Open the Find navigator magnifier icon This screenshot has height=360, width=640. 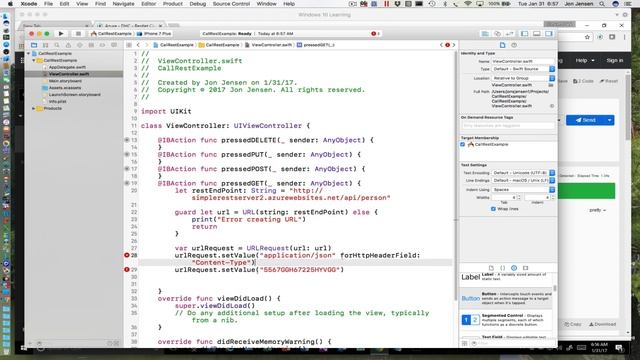57,45
